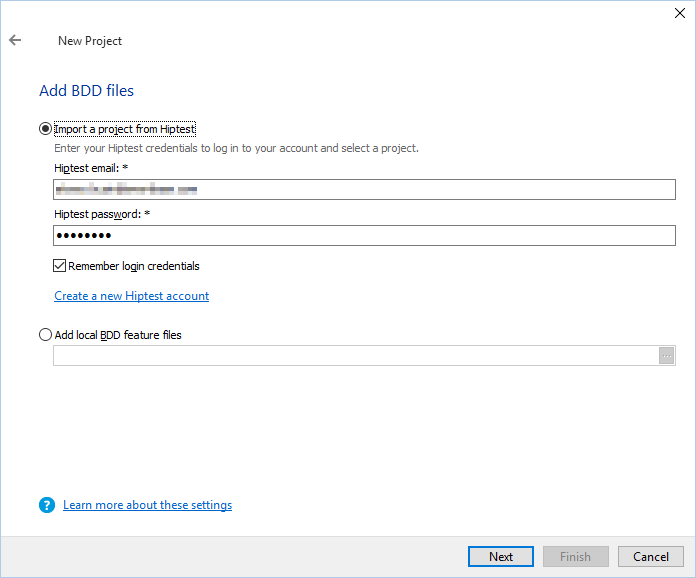Click the Hiptest password field
Viewport: 696px width, 578px height.
point(364,235)
